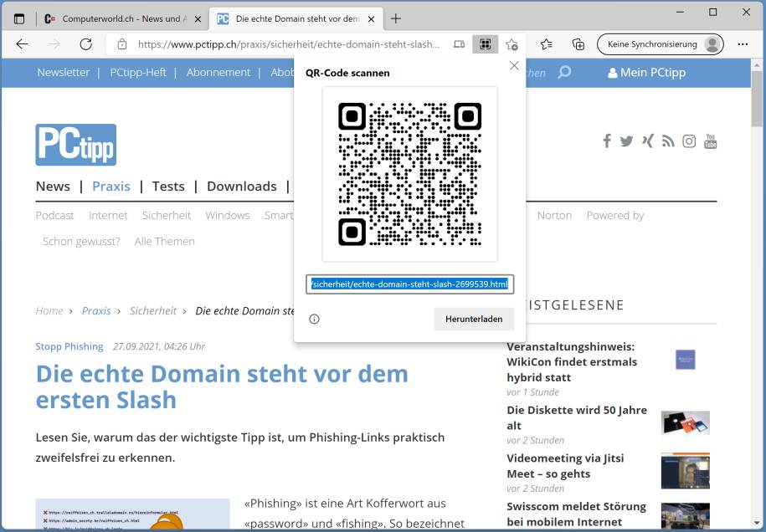
Task: Open the YouTube channel icon
Action: (710, 141)
